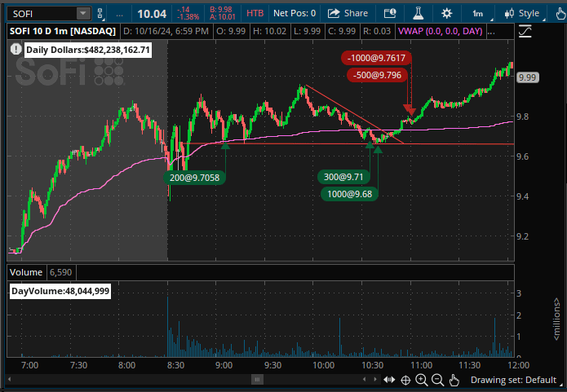Screen dimensions: 567x392
Task: Click the horizontal expand arrows icon
Action: point(389,380)
